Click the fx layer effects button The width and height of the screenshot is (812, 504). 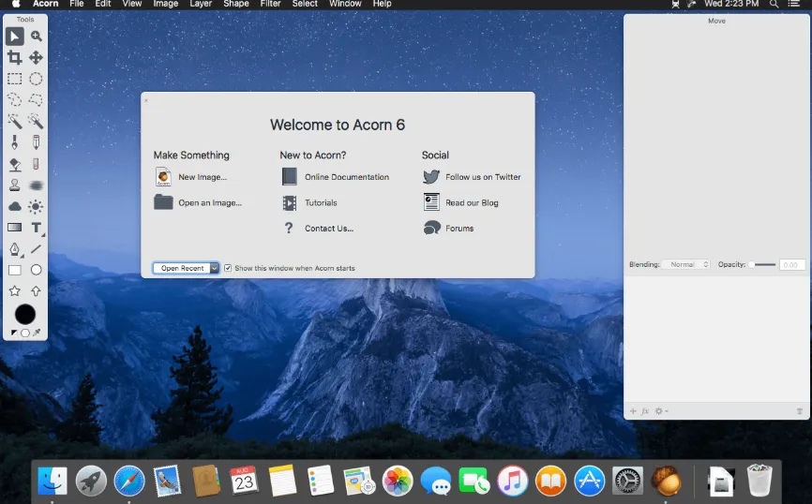[x=645, y=411]
